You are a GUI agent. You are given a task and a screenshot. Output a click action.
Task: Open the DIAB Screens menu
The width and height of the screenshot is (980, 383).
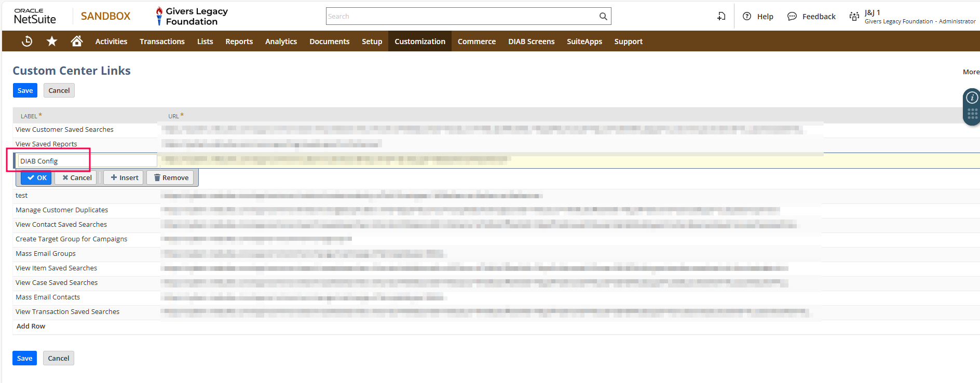tap(531, 42)
